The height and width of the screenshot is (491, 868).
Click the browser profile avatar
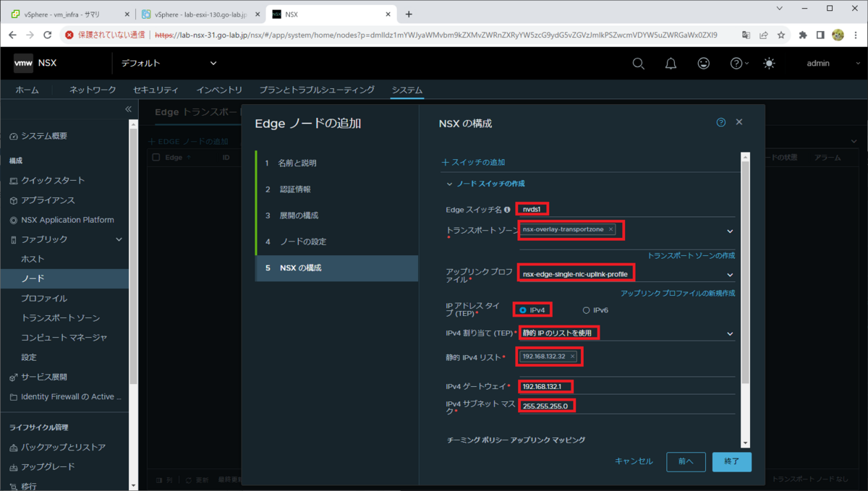coord(838,35)
